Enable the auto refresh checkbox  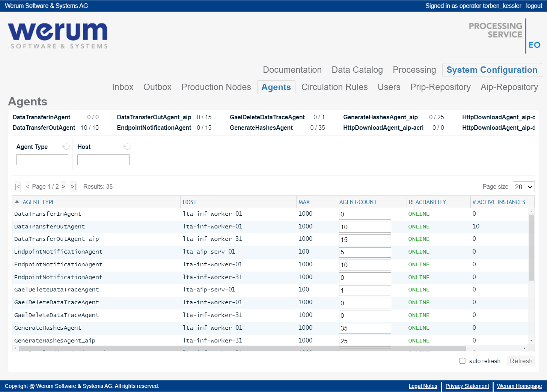(x=463, y=361)
